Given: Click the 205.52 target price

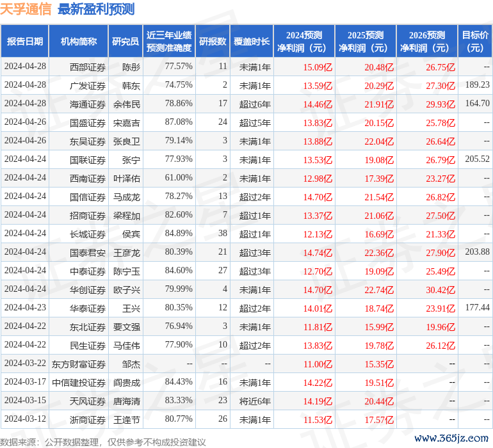Looking at the screenshot, I should pyautogui.click(x=477, y=159).
